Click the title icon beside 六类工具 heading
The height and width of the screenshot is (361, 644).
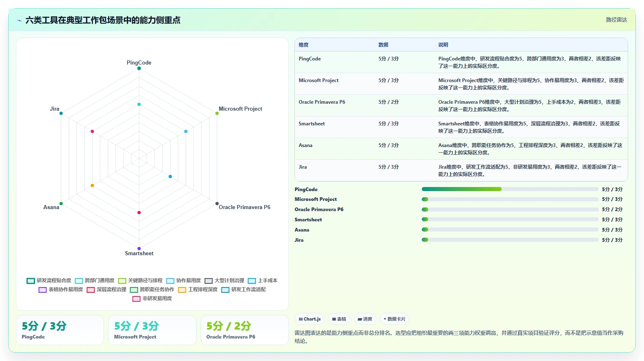[19, 20]
